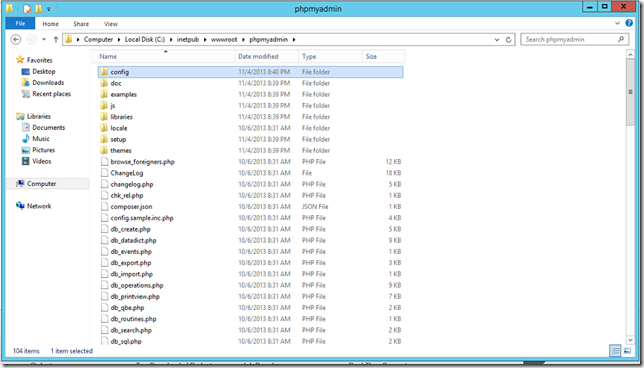644x368 pixels.
Task: Select the db_import.php file name
Action: [x=131, y=274]
